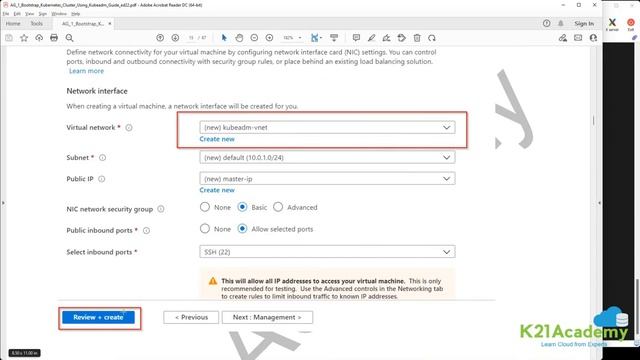Open the Edit menu
The width and height of the screenshot is (640, 360).
tap(17, 14)
